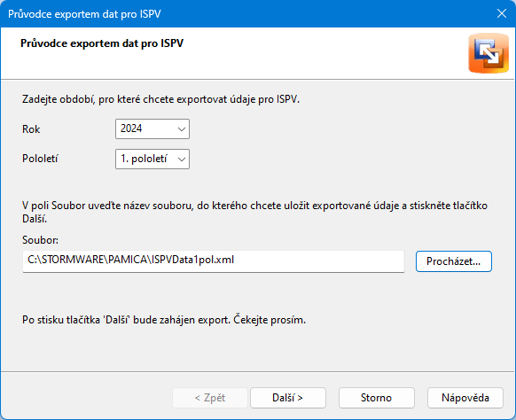Click the bold Průvodce exportem dat heading

[102, 43]
